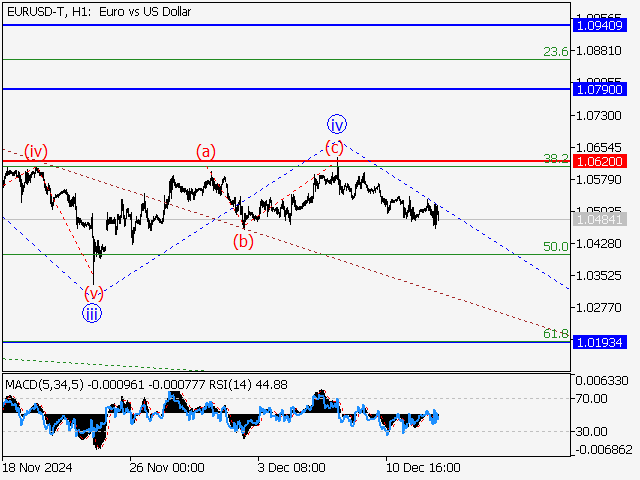
Task: Select the 23.6 Fibonacci level label
Action: click(x=556, y=51)
